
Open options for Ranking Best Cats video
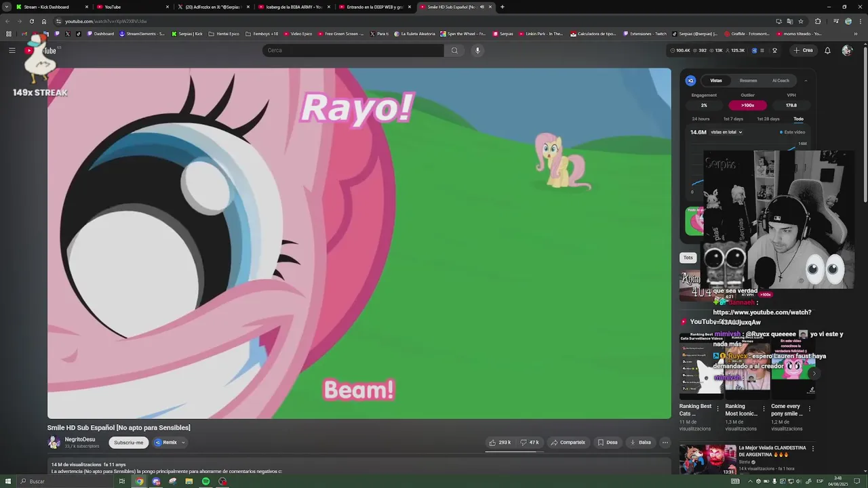tap(718, 409)
